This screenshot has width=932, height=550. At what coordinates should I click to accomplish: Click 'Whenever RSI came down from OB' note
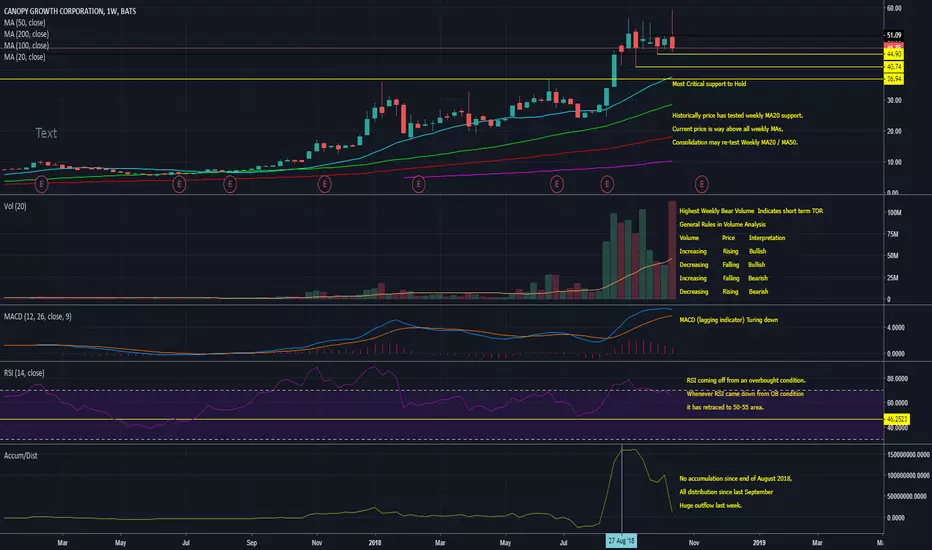click(x=745, y=394)
